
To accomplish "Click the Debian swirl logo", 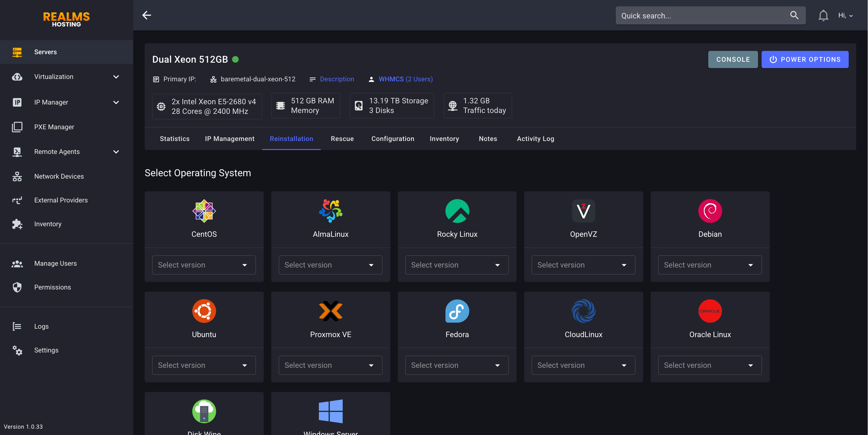I will (x=710, y=211).
